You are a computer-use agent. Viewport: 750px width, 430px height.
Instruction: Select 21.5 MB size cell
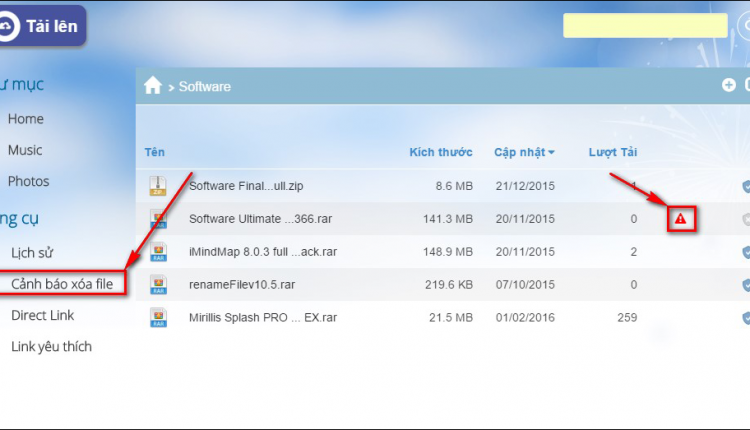click(451, 318)
